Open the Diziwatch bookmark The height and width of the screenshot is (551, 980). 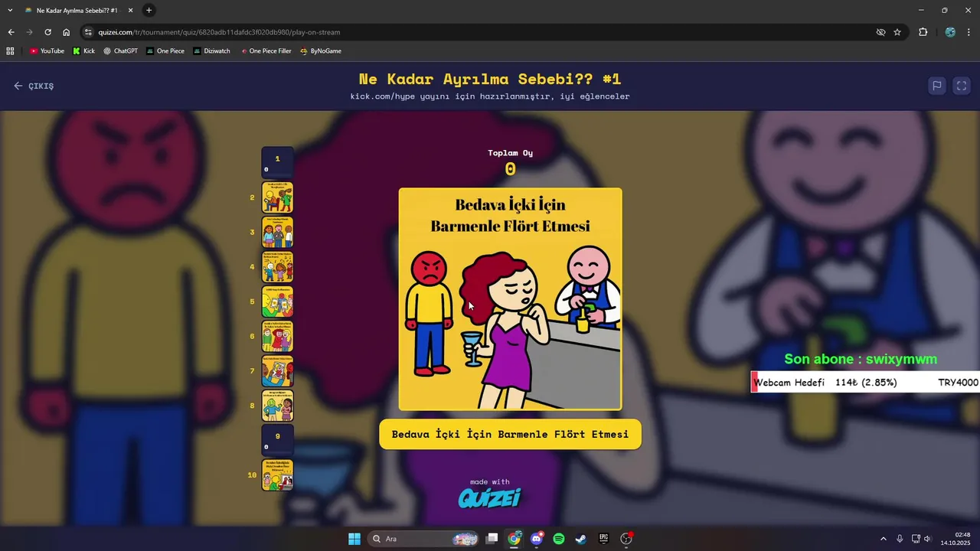click(211, 51)
